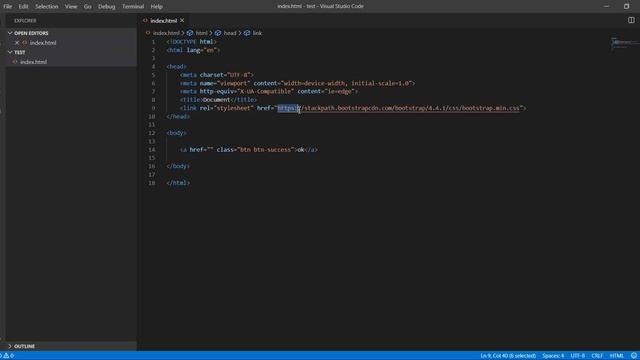Change CRLF end of line sequence
The width and height of the screenshot is (640, 360).
[597, 356]
